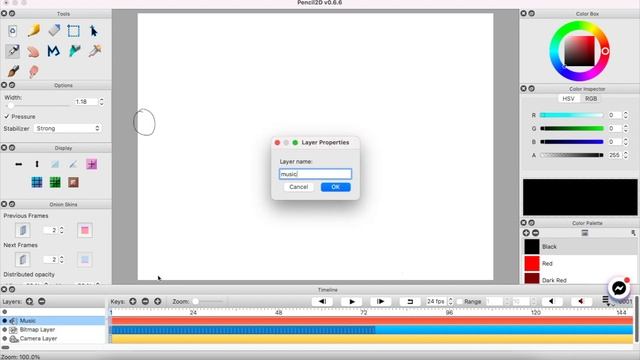This screenshot has height=360, width=640.
Task: Toggle the black speaker sound button
Action: point(551,302)
